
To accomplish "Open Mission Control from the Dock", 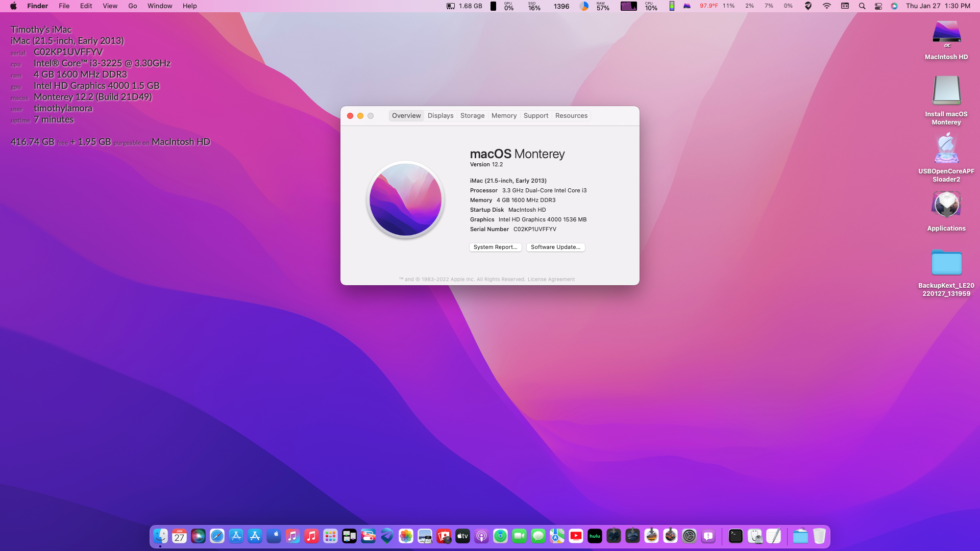I will click(350, 536).
